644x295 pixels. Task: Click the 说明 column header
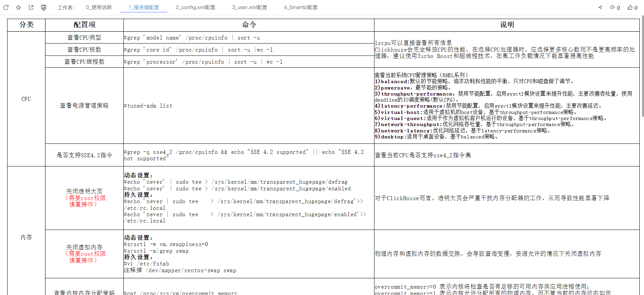click(507, 25)
